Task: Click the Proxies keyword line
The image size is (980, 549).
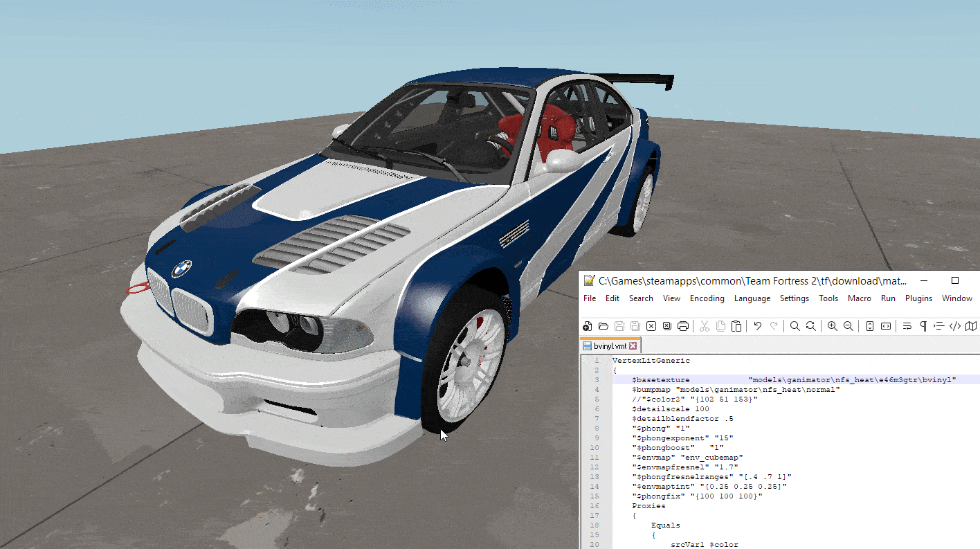Action: point(648,505)
